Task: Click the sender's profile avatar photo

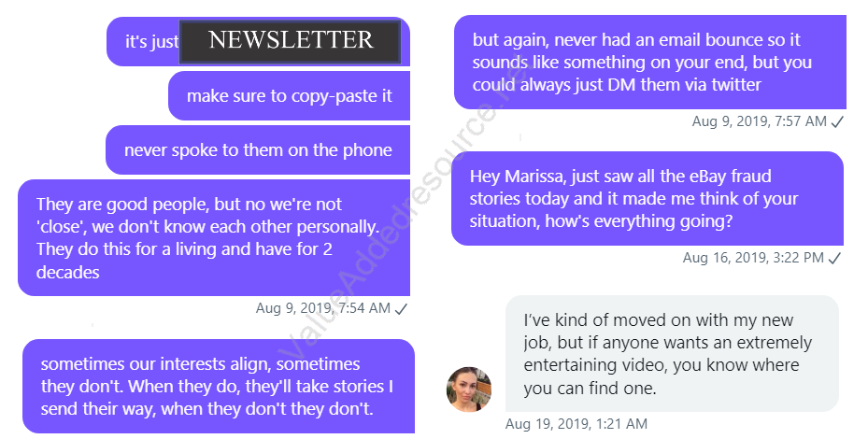Action: pyautogui.click(x=469, y=389)
